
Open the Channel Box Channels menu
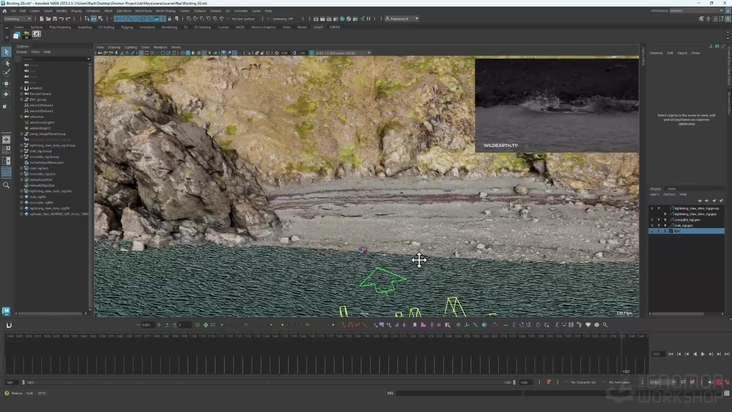(656, 53)
